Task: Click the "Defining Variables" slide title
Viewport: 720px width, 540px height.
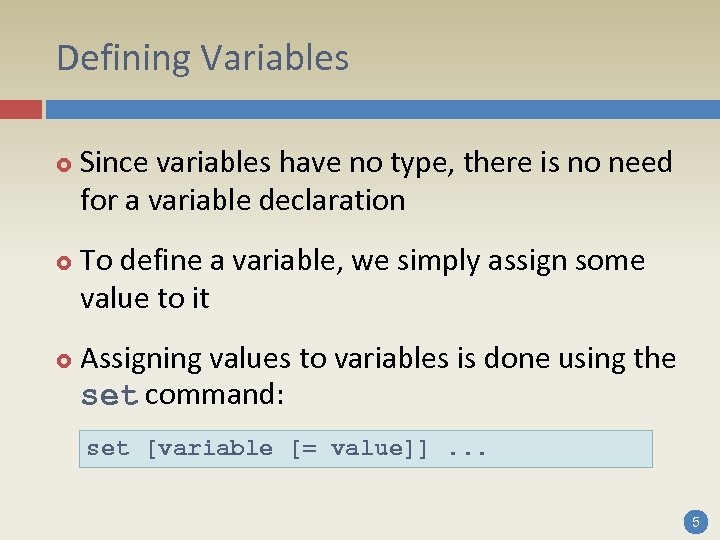Action: click(x=203, y=58)
